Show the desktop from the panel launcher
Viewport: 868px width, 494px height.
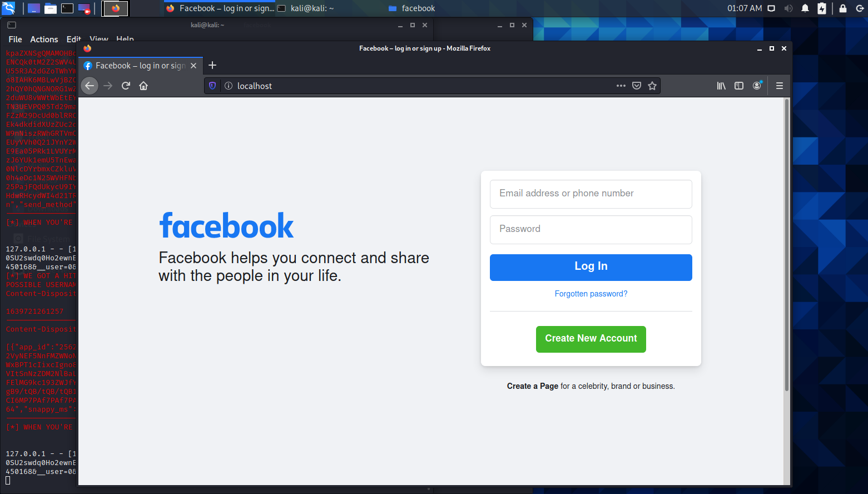point(34,8)
